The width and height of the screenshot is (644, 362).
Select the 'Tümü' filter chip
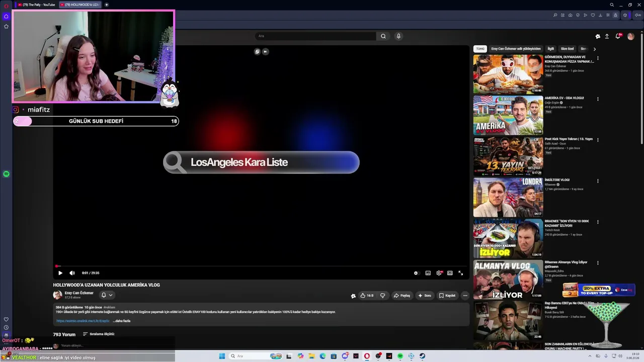480,49
